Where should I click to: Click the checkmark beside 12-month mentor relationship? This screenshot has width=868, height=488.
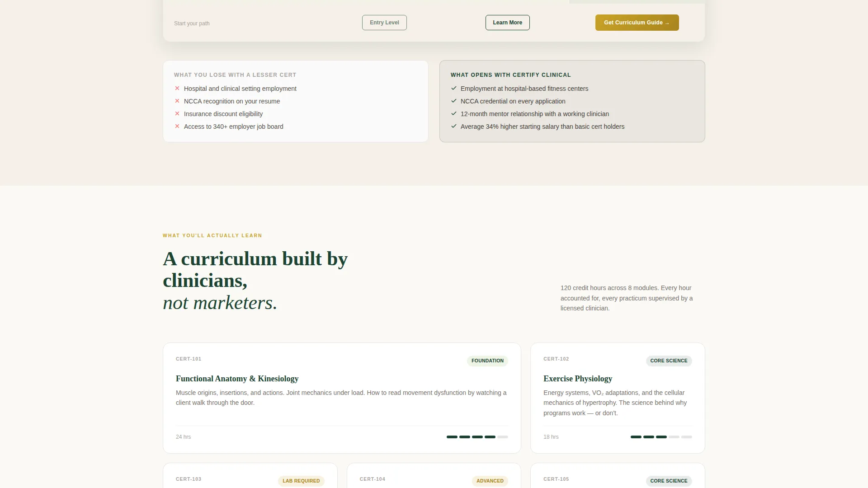[454, 114]
